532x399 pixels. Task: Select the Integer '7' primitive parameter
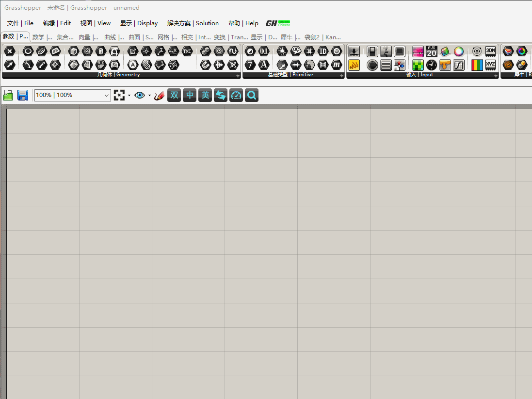tap(250, 65)
